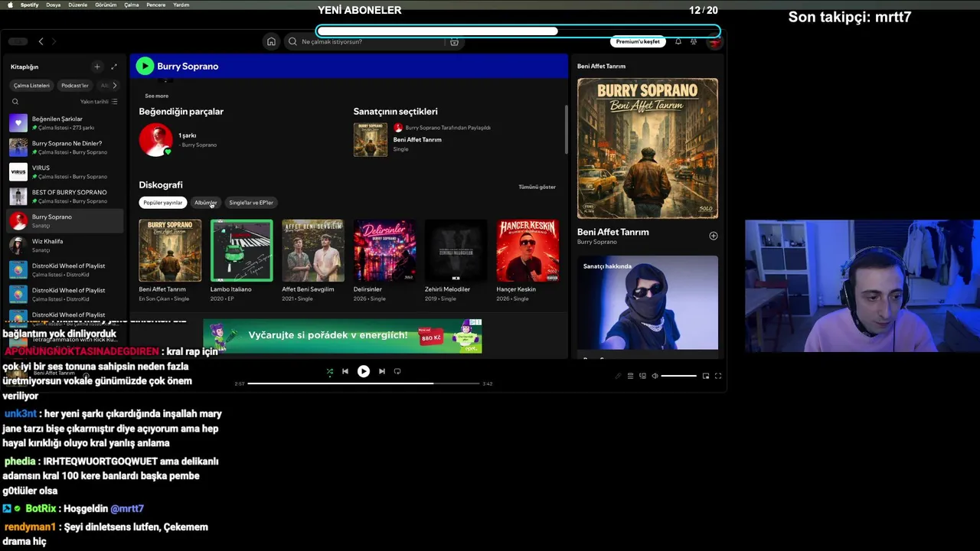This screenshot has height=551, width=980.
Task: Open Affet Beni Sevgilim single cover
Action: pyautogui.click(x=313, y=251)
